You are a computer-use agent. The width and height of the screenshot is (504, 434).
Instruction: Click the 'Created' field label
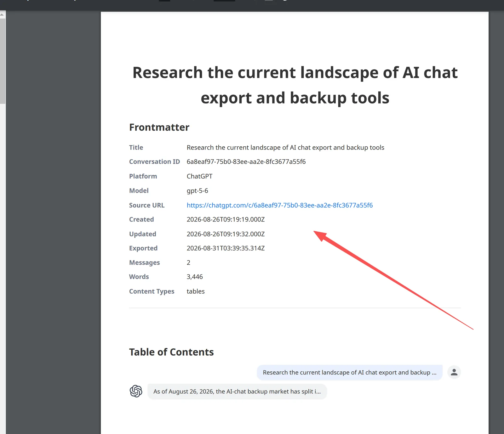[x=141, y=219]
